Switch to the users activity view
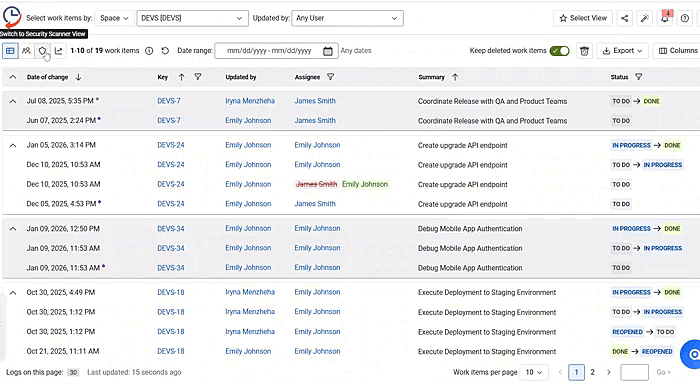The height and width of the screenshot is (384, 700). tap(26, 51)
